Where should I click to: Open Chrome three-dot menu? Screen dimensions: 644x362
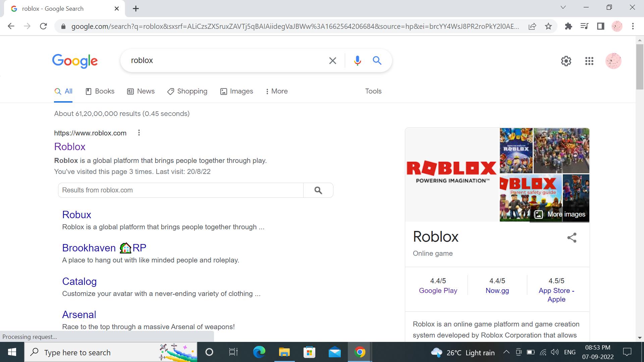pos(633,26)
